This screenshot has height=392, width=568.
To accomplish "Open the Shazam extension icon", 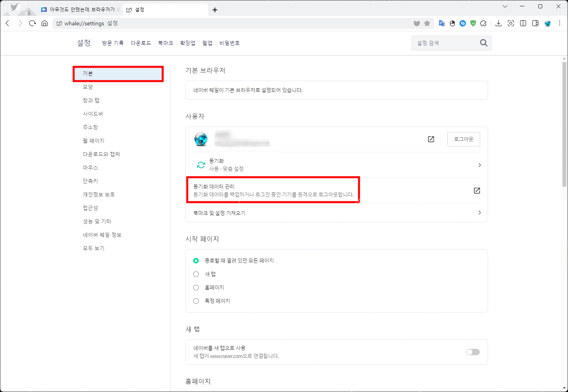I will [463, 23].
